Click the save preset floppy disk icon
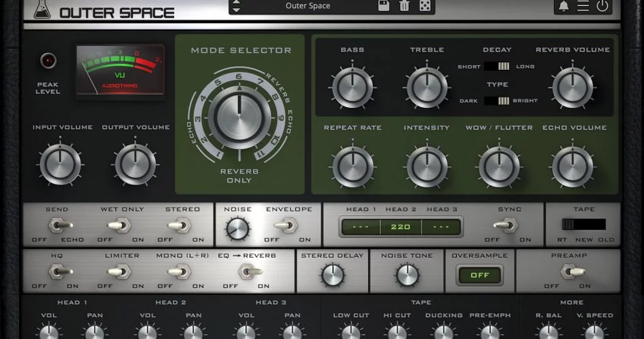The width and height of the screenshot is (644, 339). point(383,5)
